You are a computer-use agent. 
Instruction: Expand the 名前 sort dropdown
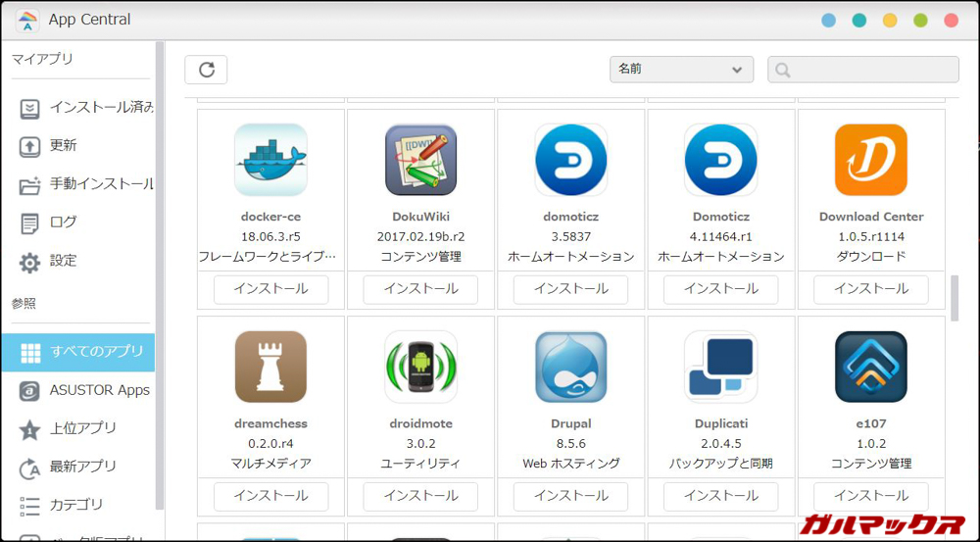(681, 70)
